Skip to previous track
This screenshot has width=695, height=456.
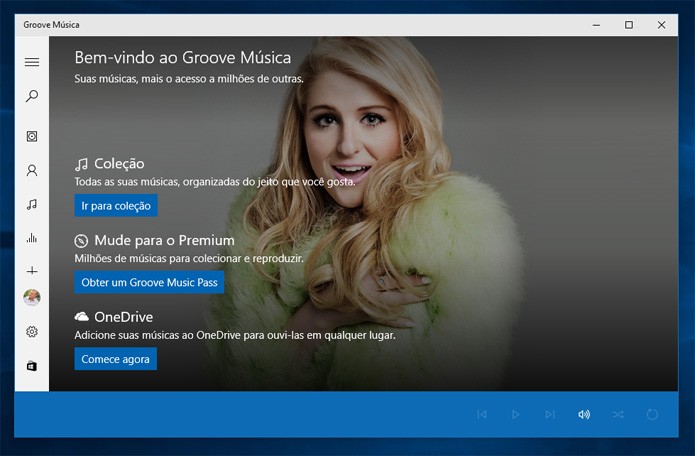[482, 414]
